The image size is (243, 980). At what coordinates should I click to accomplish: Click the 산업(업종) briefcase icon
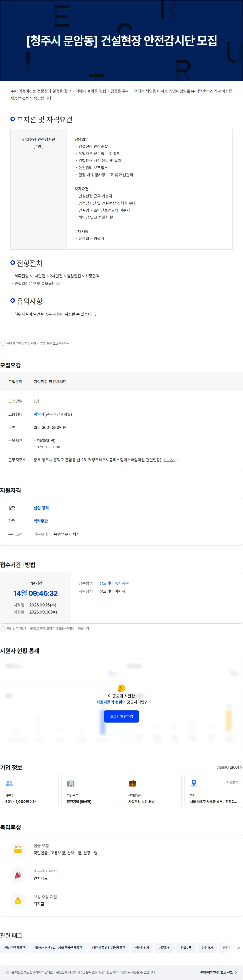[x=132, y=783]
